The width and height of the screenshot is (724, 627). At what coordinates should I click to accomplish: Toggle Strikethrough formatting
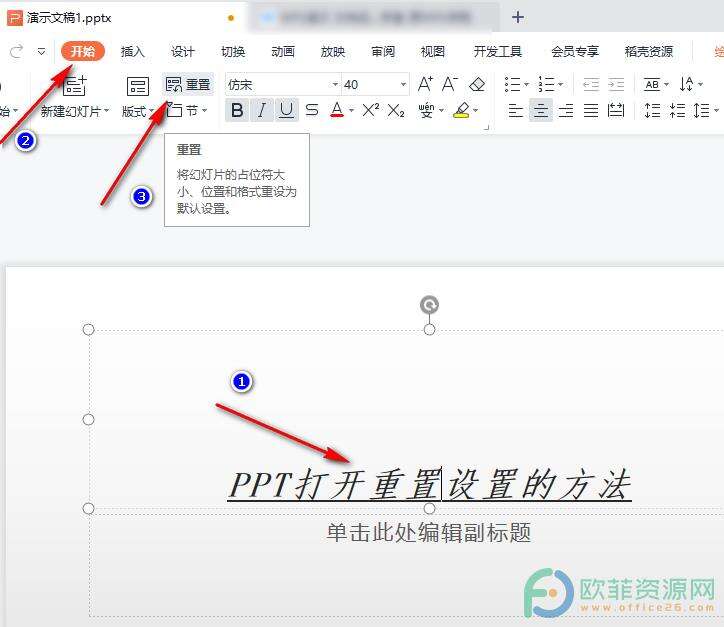coord(312,110)
